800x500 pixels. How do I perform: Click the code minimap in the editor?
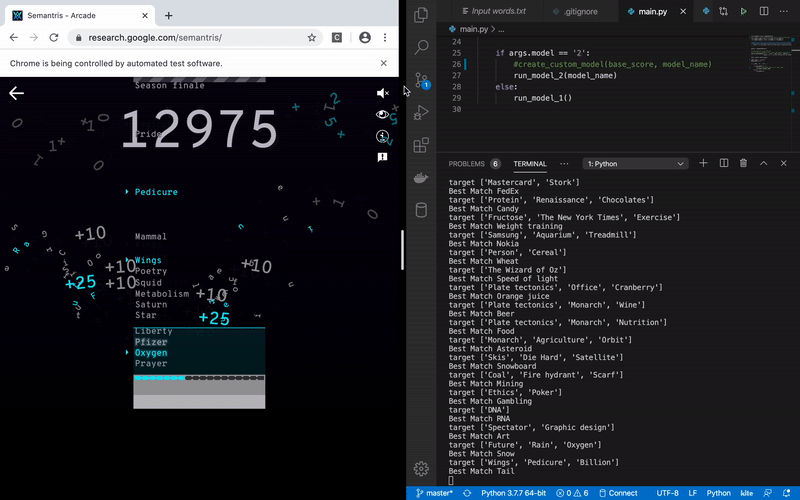[x=770, y=54]
